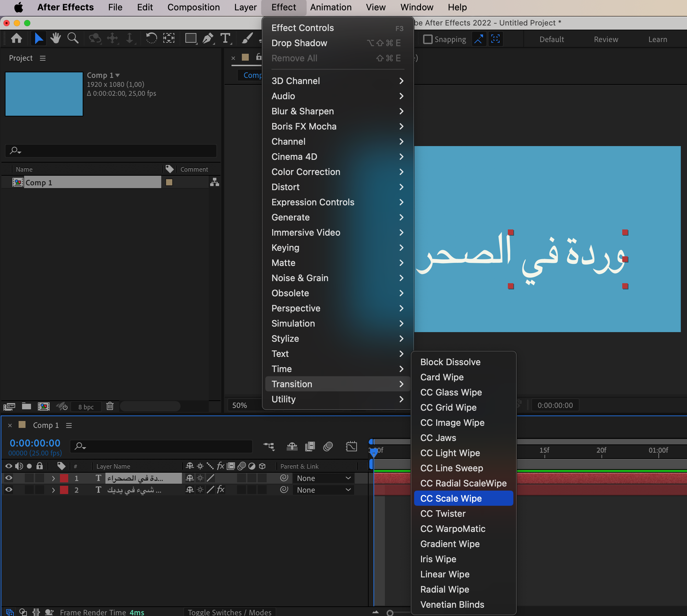687x616 pixels.
Task: Click the Home icon in toolbar
Action: 17,38
